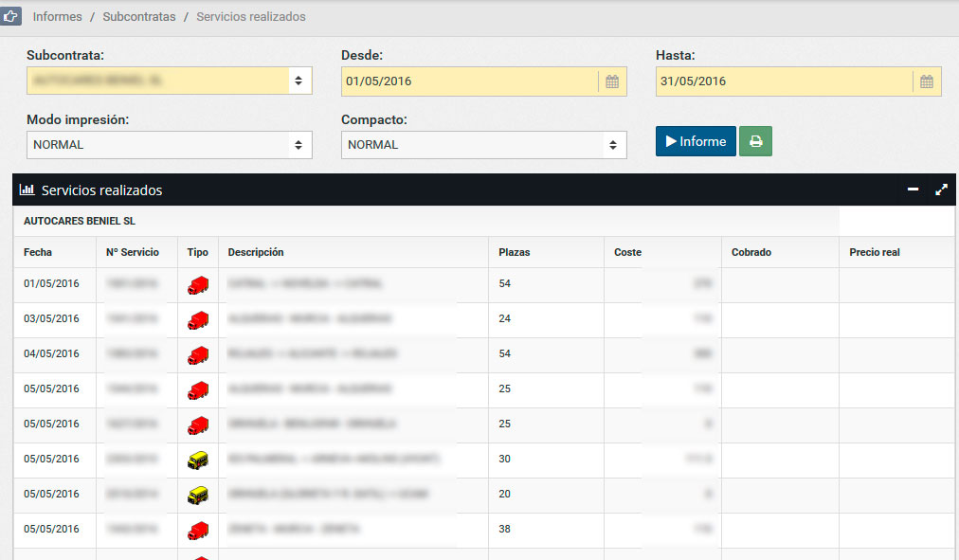Click the red truck icon for 01/05/2016
The width and height of the screenshot is (959, 560).
(x=198, y=284)
